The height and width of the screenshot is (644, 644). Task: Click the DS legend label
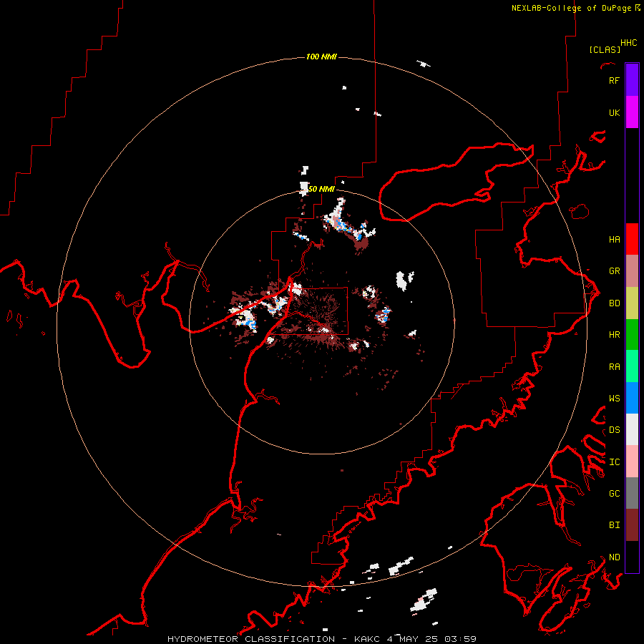614,429
